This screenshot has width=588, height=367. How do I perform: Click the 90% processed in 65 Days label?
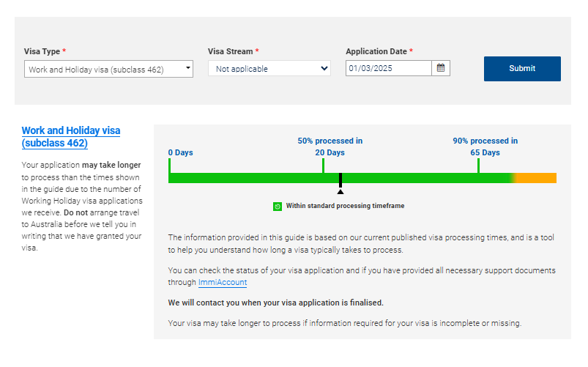coord(485,147)
